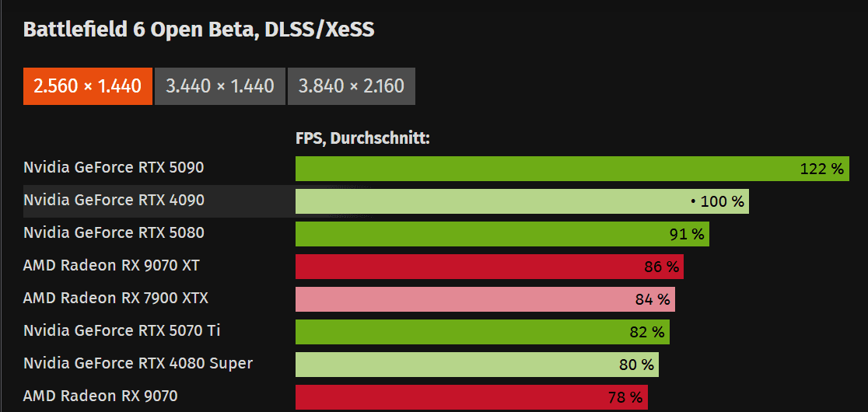Click the Battlefield 6 Open Beta chart title

(199, 30)
